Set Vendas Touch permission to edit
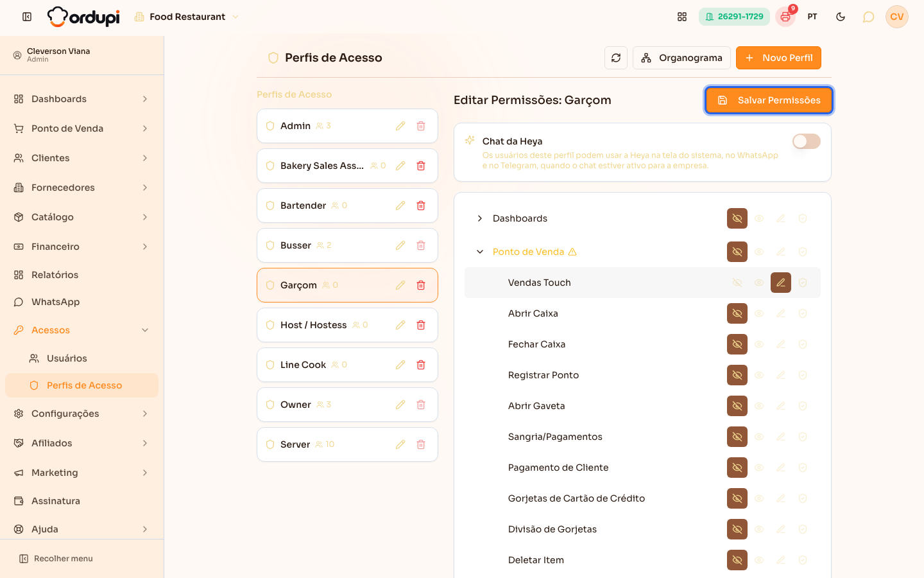This screenshot has width=924, height=578. click(781, 283)
